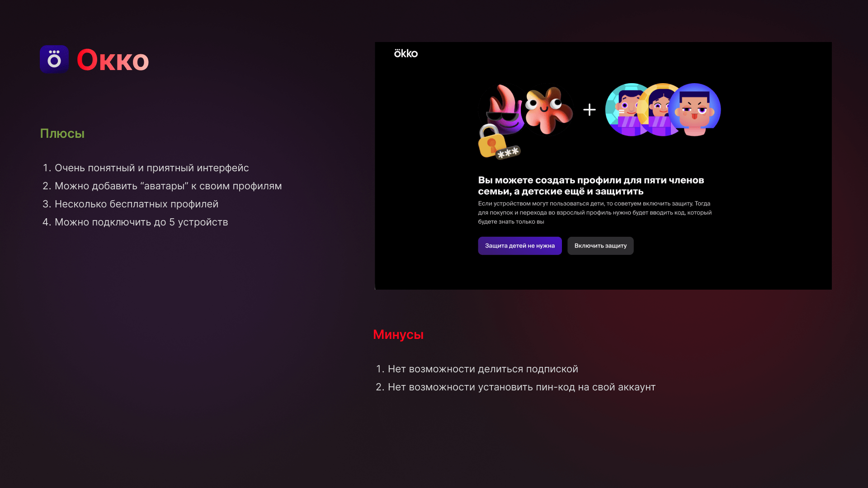Viewport: 868px width, 488px height.
Task: Click the red 'Минусы' heading
Action: click(x=398, y=334)
